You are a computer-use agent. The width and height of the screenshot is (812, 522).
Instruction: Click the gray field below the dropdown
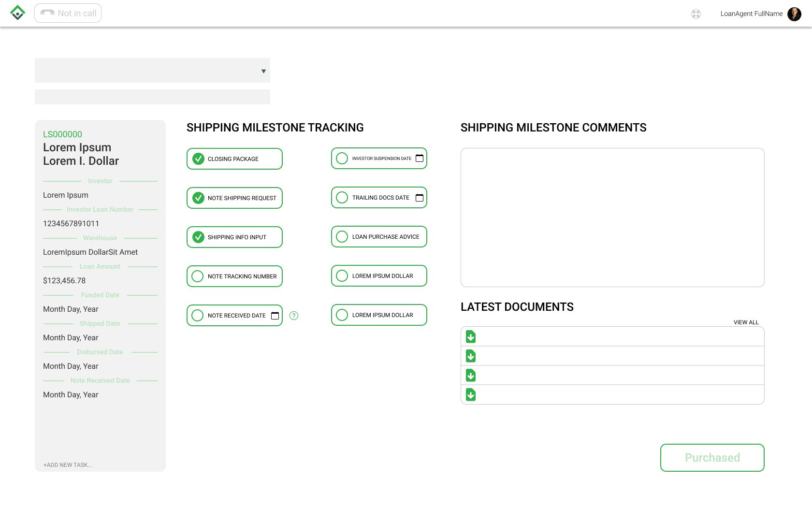[152, 97]
